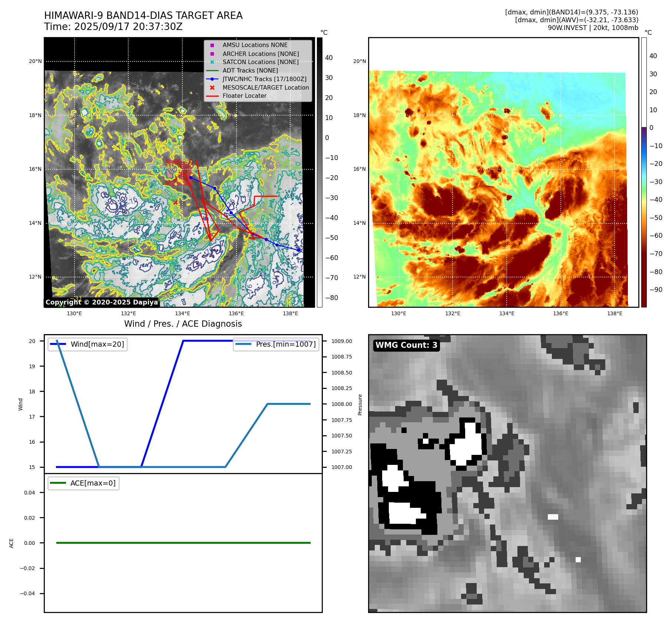Screen dimensions: 672x626
Task: Click the cyan SATCON x legend marker
Action: (212, 62)
